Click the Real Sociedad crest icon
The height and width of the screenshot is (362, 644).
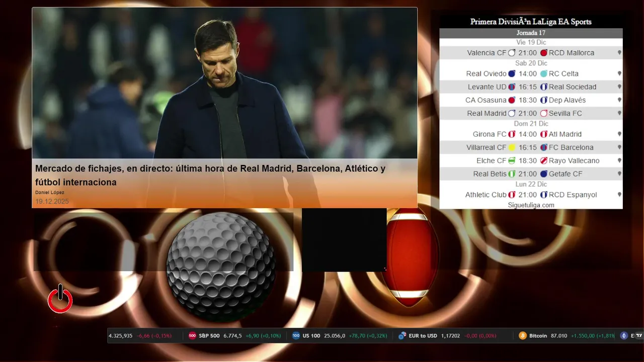pyautogui.click(x=543, y=87)
